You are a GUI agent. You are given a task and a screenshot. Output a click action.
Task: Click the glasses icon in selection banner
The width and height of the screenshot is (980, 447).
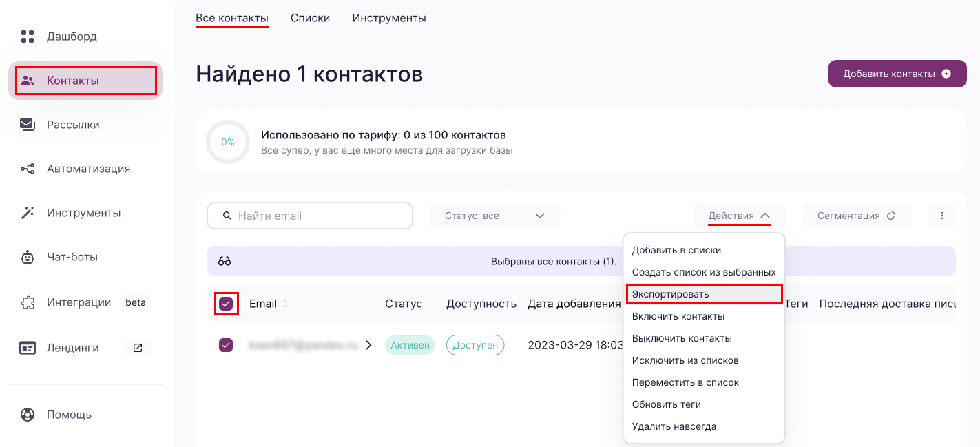225,261
